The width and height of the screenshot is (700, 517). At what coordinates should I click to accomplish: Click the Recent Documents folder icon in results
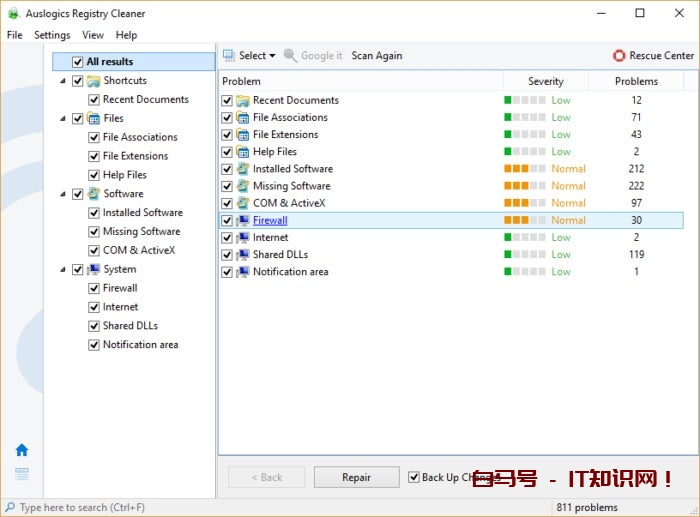coord(243,100)
